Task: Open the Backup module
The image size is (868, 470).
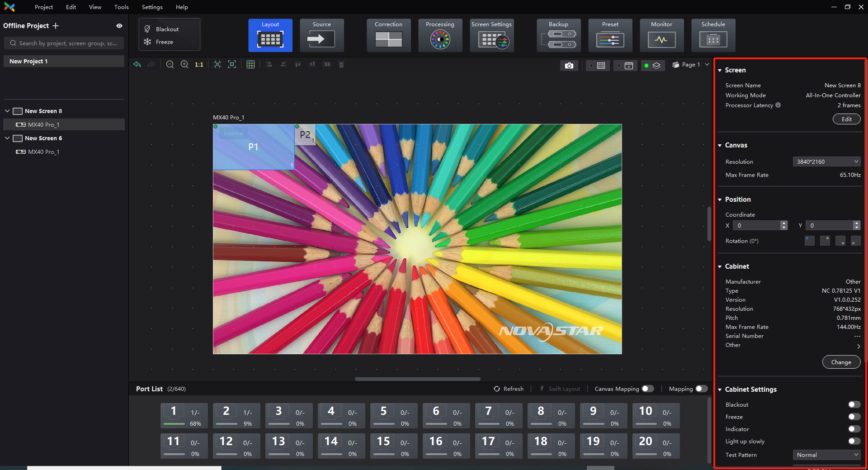Action: coord(558,35)
